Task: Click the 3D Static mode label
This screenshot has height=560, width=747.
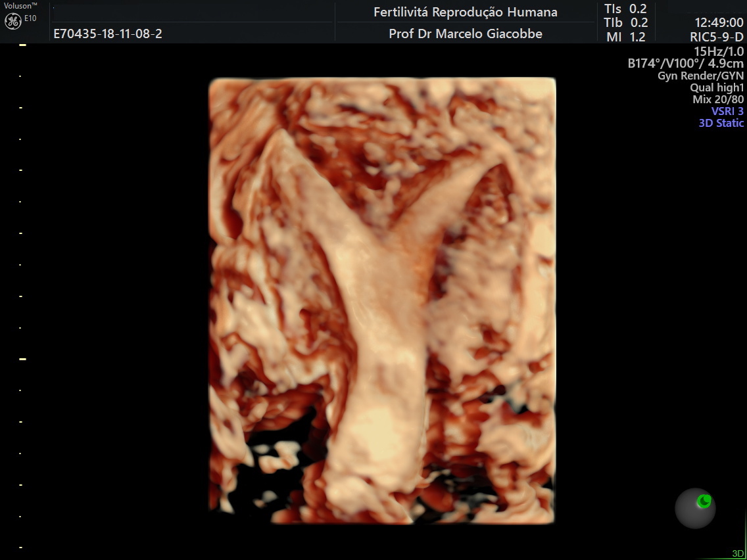Action: (721, 123)
